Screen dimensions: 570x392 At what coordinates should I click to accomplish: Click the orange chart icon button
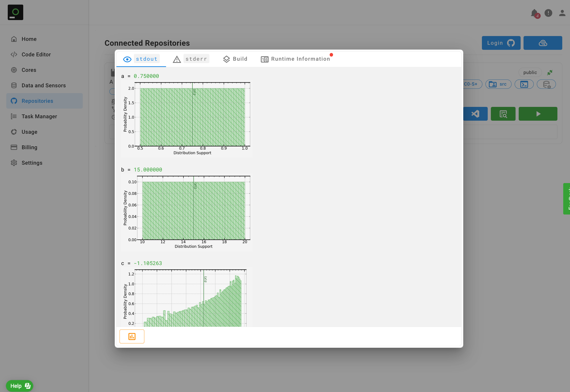132,336
